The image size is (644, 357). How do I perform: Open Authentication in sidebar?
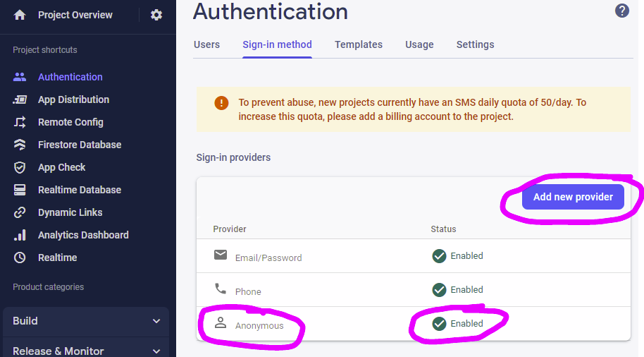click(x=70, y=77)
